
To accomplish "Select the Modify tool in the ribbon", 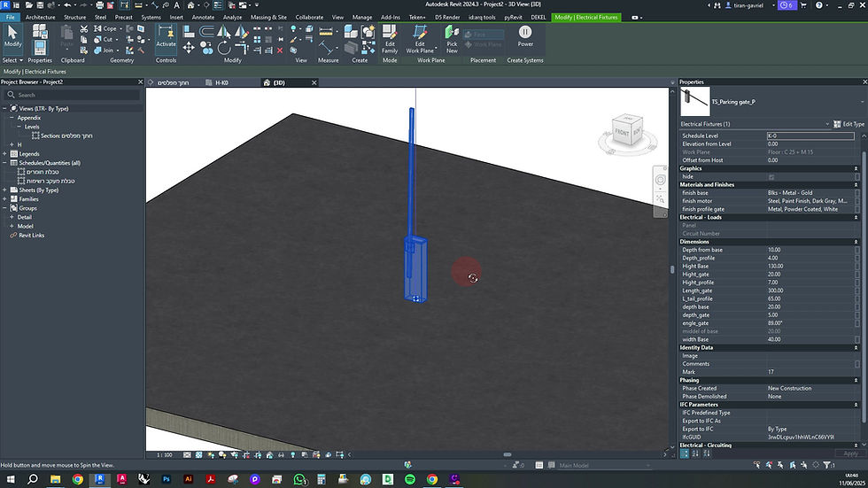I will click(x=13, y=35).
